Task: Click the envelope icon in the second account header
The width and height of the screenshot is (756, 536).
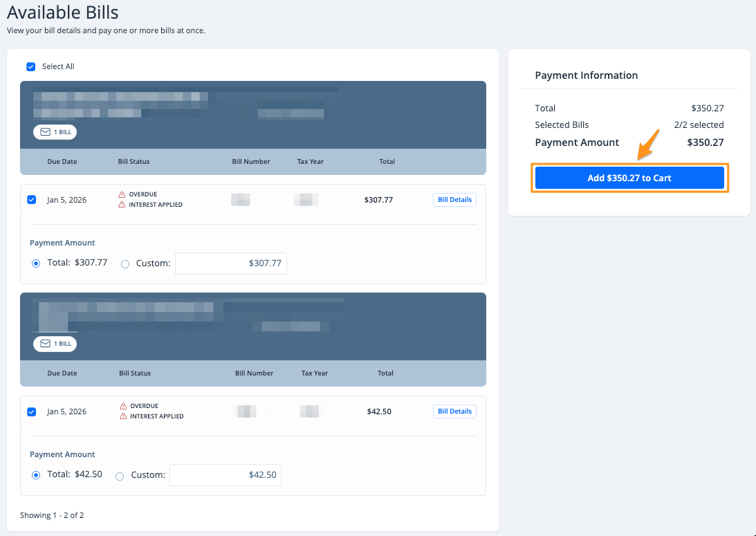Action: tap(46, 344)
